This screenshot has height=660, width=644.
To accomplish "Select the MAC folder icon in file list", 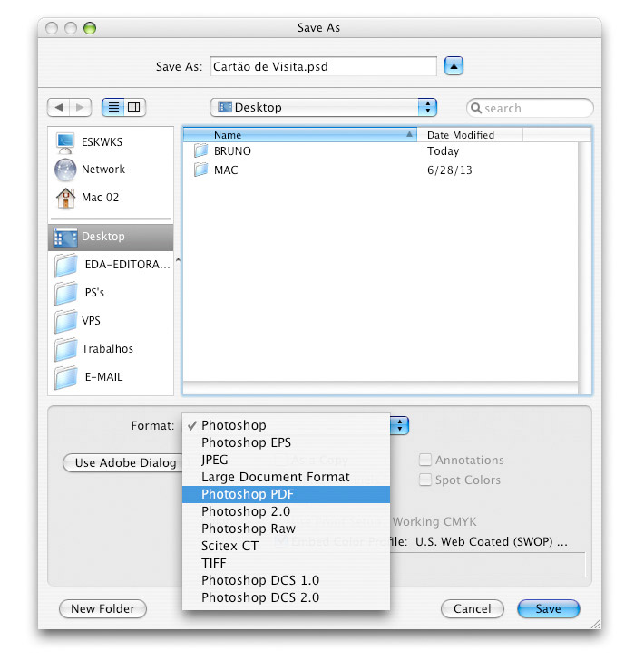I will (x=200, y=170).
